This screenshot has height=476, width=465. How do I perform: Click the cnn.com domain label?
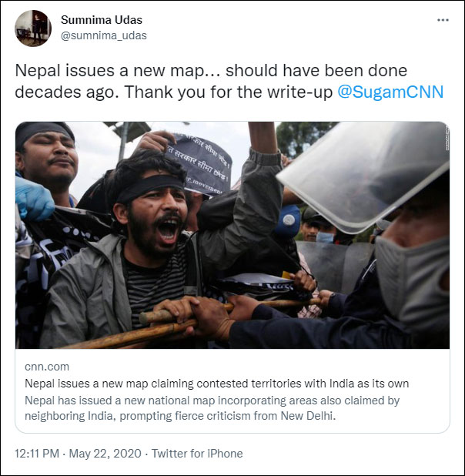(46, 367)
